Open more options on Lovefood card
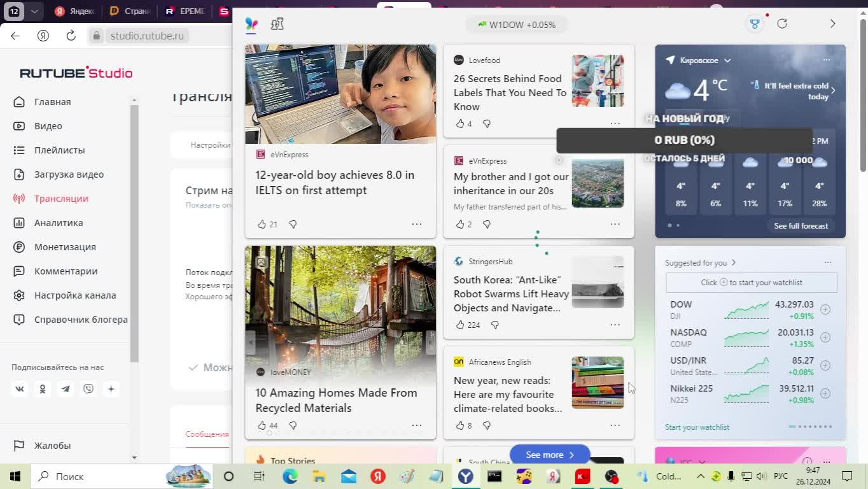 pyautogui.click(x=615, y=124)
